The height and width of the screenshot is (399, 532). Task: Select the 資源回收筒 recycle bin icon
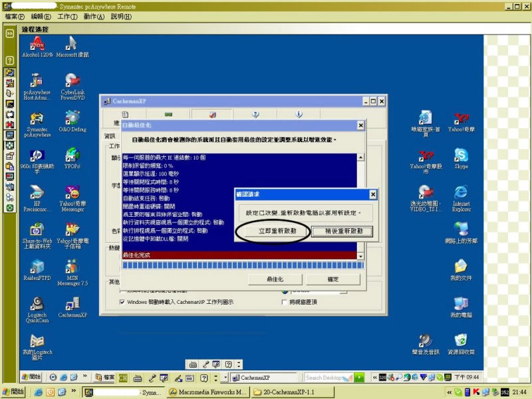461,344
